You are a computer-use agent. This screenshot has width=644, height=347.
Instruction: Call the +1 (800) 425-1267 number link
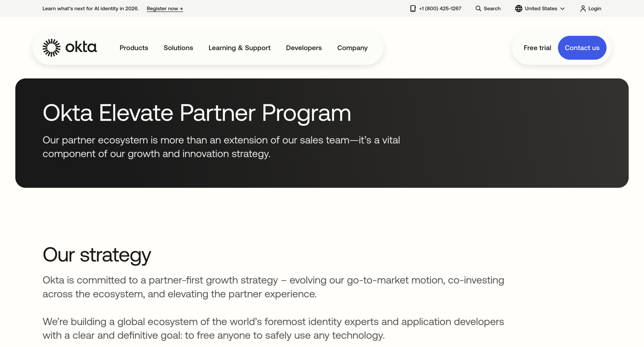point(440,9)
